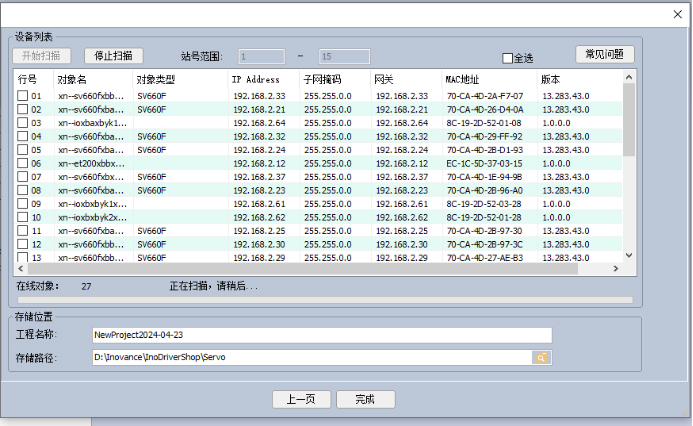Screen dimensions: 693x426
Task: Click the 完成 button
Action: [365, 399]
